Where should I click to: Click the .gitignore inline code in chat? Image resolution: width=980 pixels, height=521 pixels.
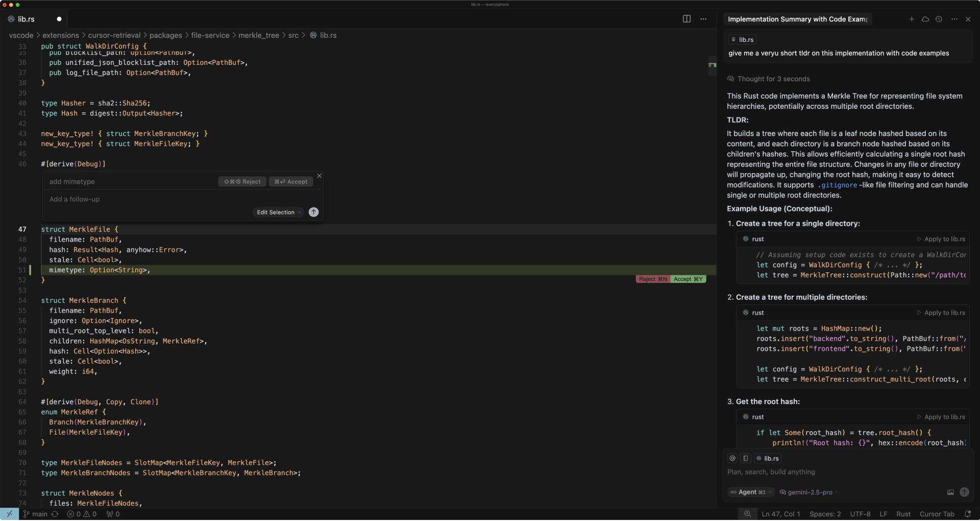[x=837, y=185]
